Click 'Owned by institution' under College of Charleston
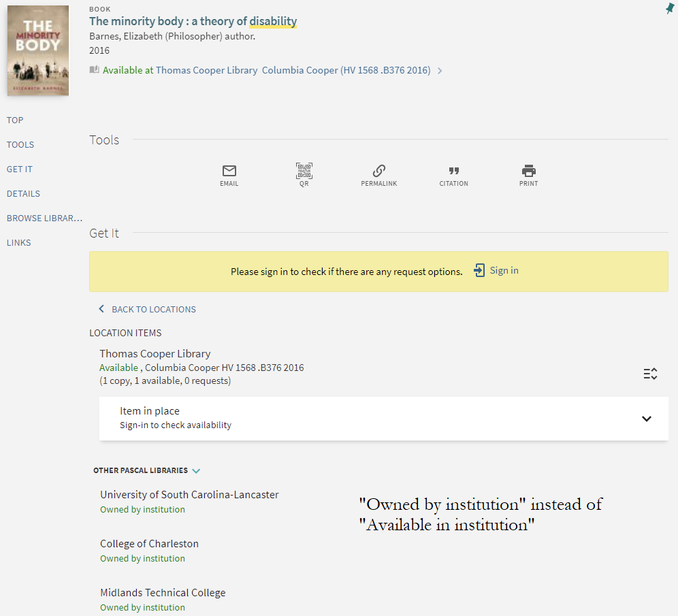Image resolution: width=678 pixels, height=616 pixels. (x=143, y=559)
